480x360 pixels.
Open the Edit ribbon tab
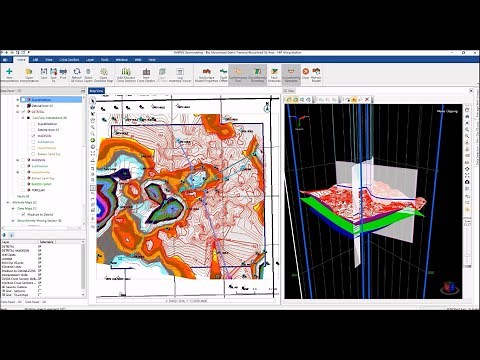(x=36, y=60)
